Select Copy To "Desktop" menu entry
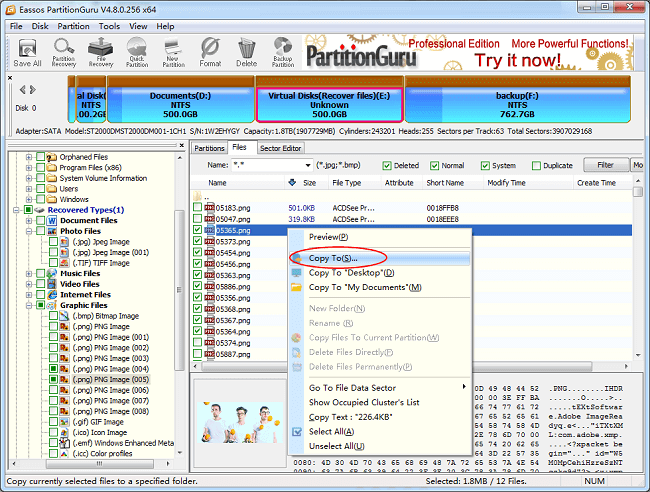This screenshot has height=492, width=650. [380, 273]
